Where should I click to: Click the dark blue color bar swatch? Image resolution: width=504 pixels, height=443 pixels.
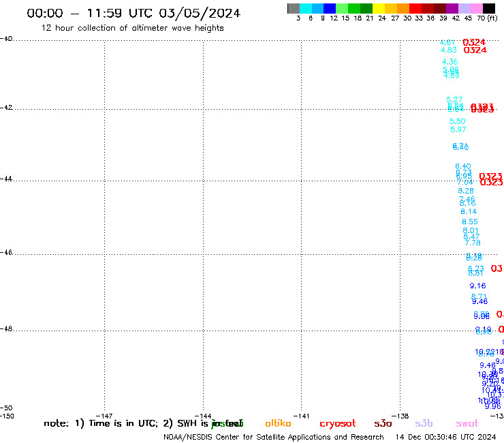pyautogui.click(x=330, y=8)
